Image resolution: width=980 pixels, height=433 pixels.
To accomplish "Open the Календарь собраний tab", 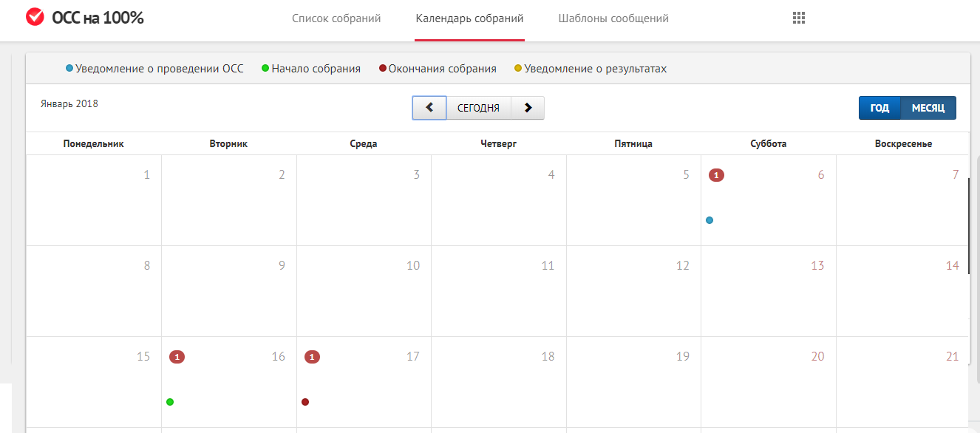I will click(x=470, y=18).
